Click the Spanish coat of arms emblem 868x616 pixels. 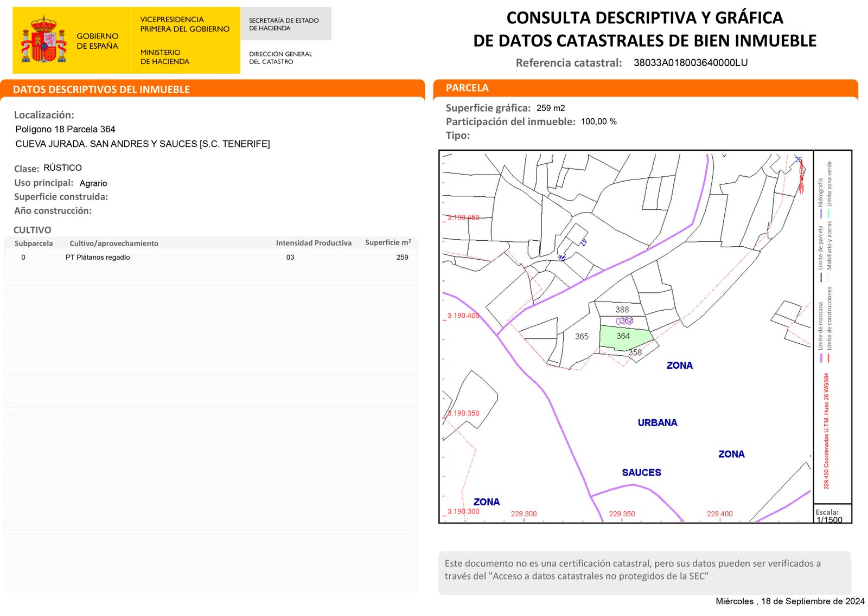coord(43,40)
